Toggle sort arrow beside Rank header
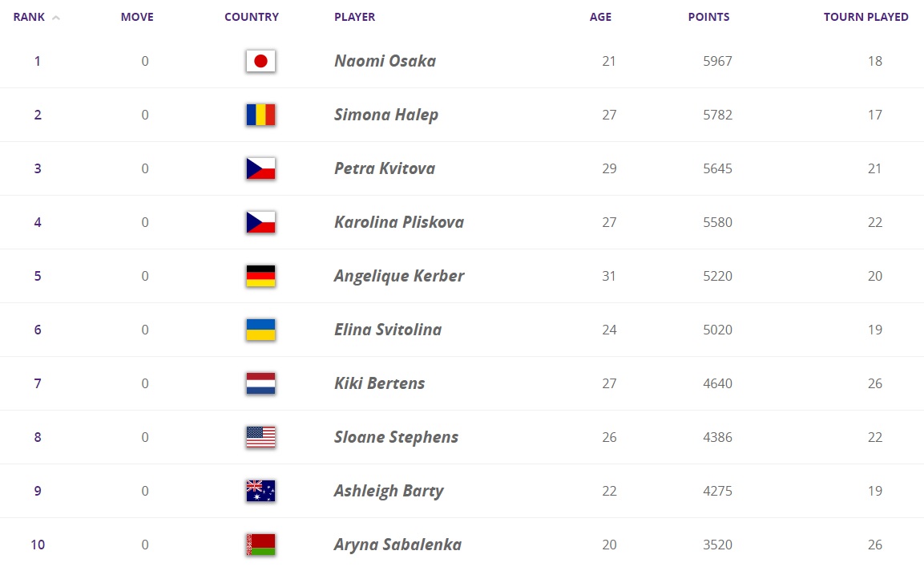 56,18
